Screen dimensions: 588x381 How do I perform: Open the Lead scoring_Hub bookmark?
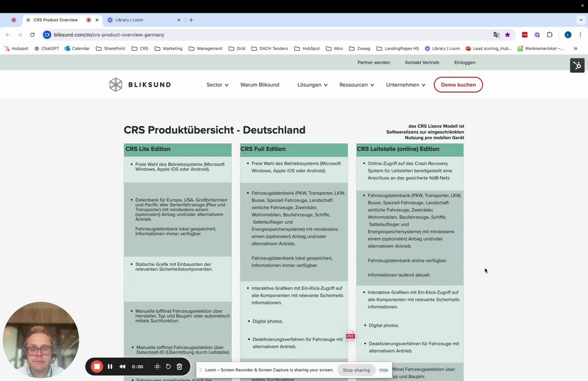click(489, 48)
